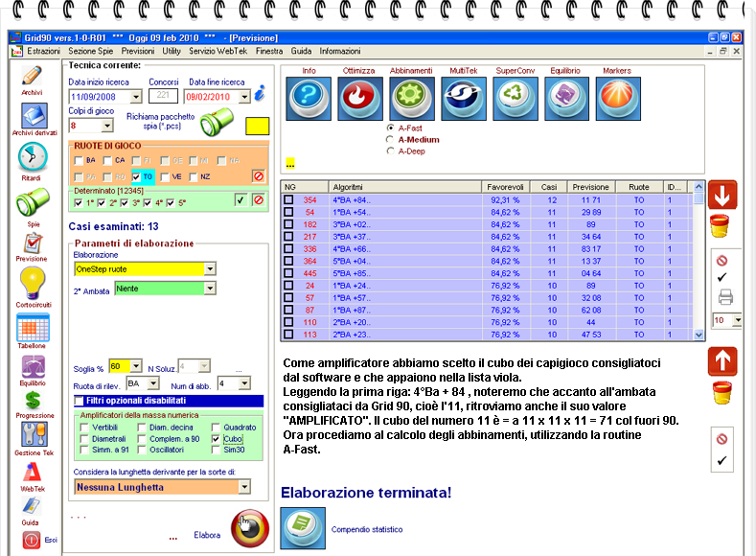The image size is (756, 556).
Task: Select the A-Deep radio option
Action: 389,151
